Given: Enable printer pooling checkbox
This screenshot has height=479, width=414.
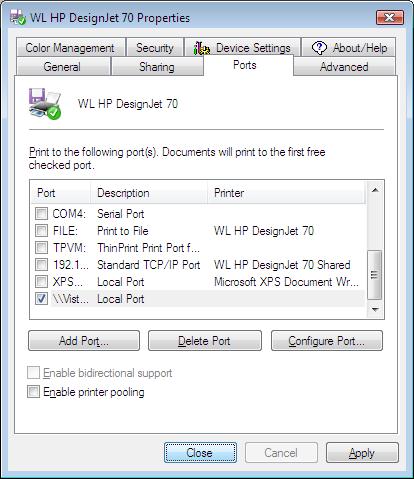Looking at the screenshot, I should (x=33, y=392).
